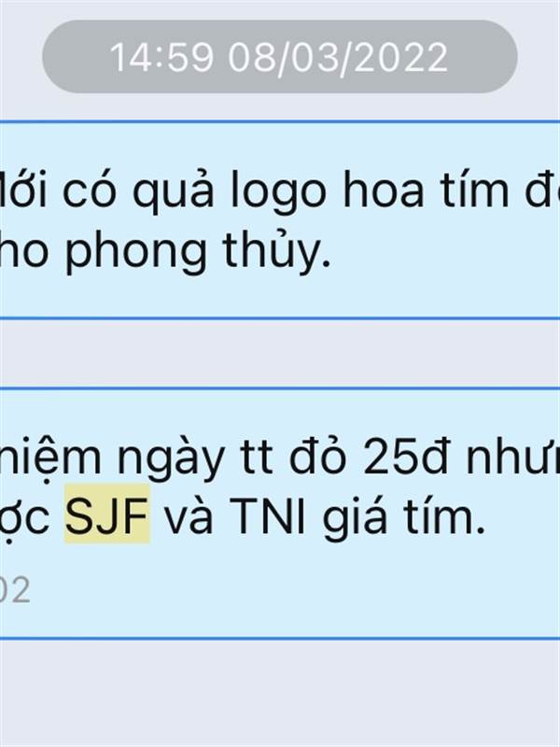Open the message mentioning phong thủy
Viewport: 560px width, 747px height.
coord(280,220)
